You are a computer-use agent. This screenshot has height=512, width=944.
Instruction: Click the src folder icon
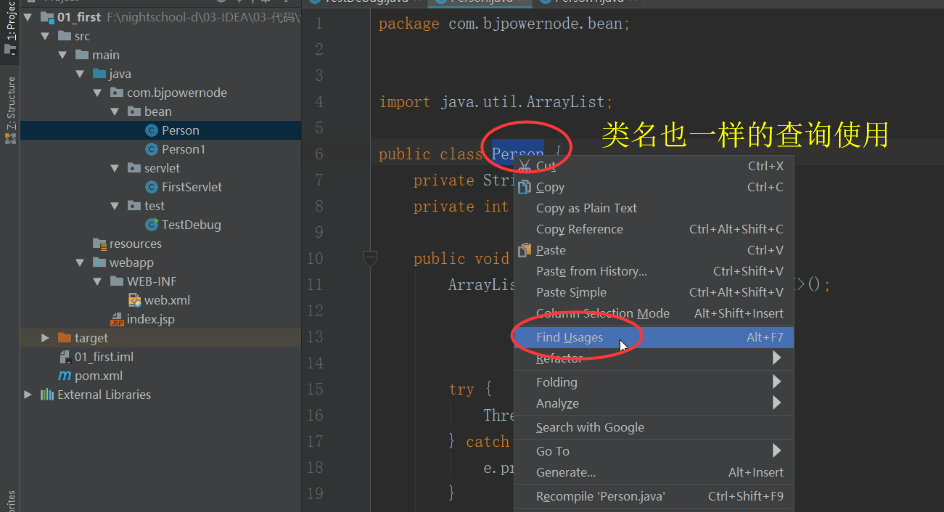click(64, 36)
